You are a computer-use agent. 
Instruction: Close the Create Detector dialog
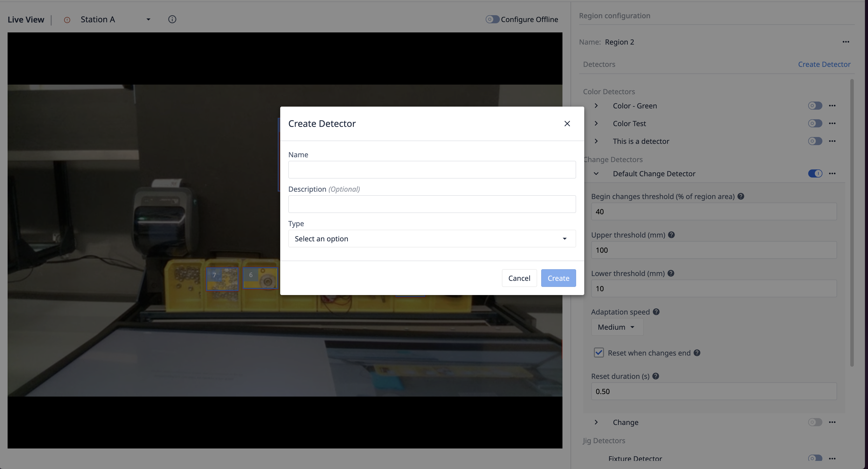[567, 124]
